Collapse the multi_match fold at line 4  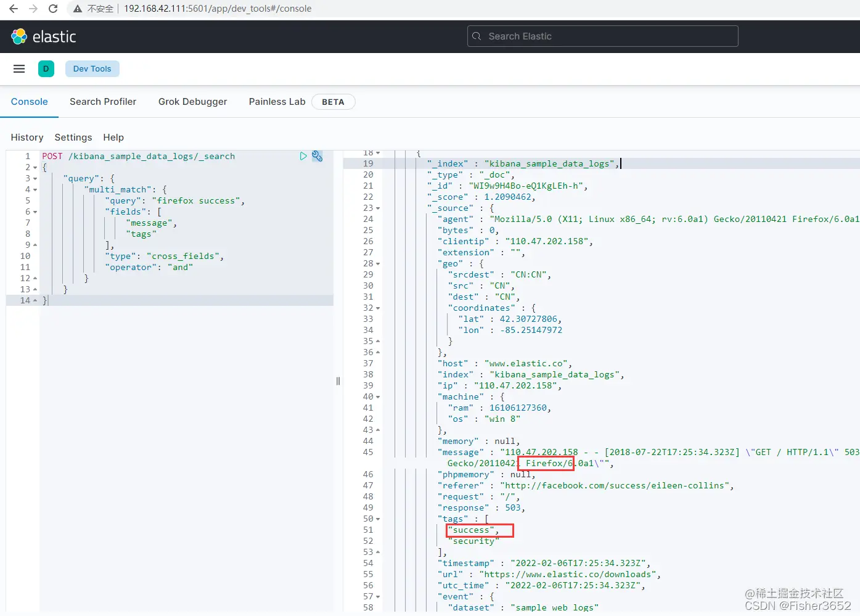pyautogui.click(x=35, y=190)
